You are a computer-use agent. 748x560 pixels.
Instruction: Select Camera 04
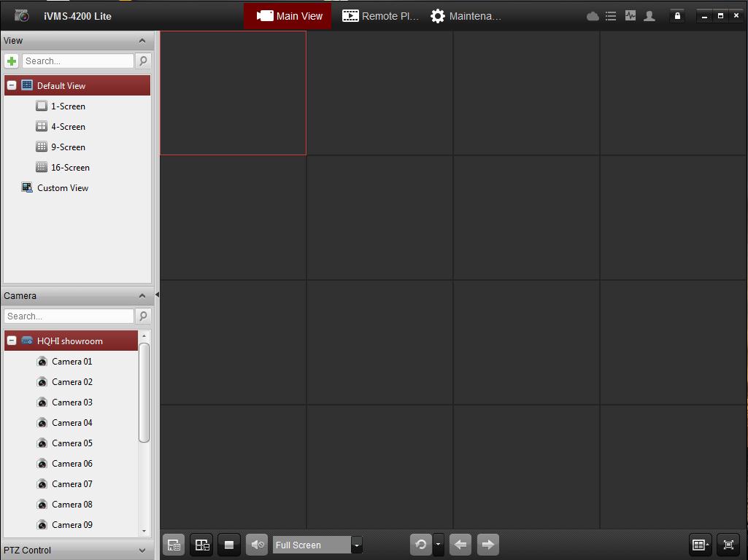pyautogui.click(x=72, y=423)
